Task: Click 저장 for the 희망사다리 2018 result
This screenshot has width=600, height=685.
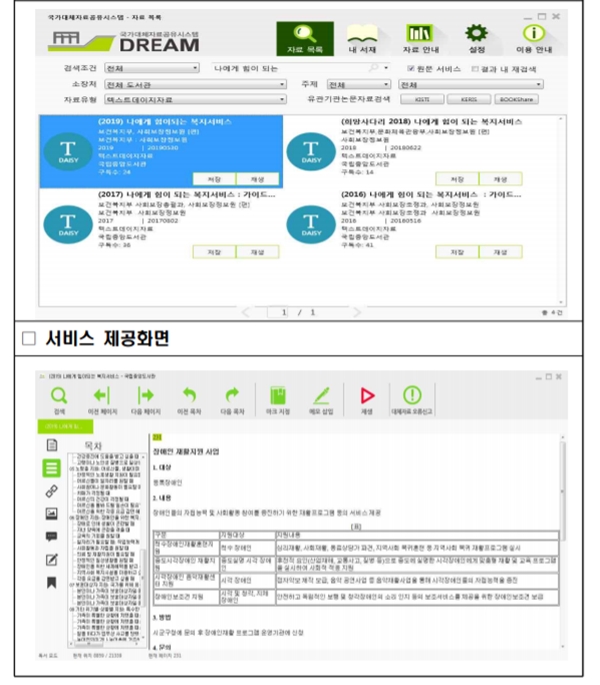Action: point(457,179)
